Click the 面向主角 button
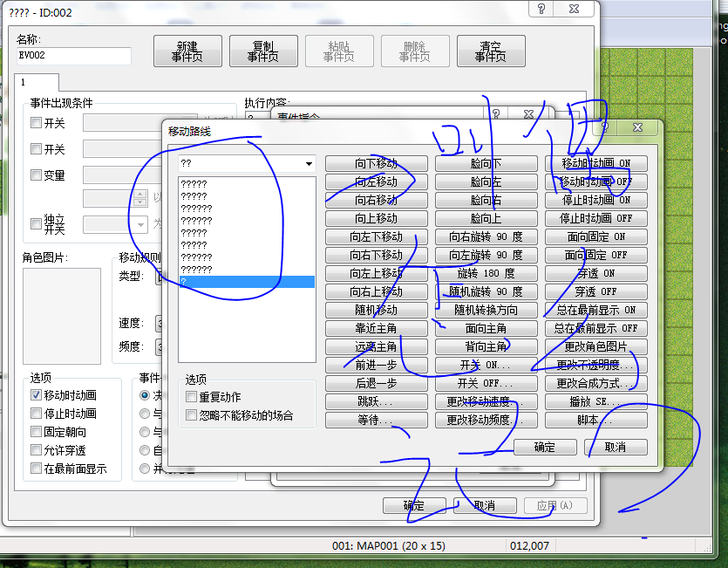This screenshot has width=728, height=568. coord(486,329)
